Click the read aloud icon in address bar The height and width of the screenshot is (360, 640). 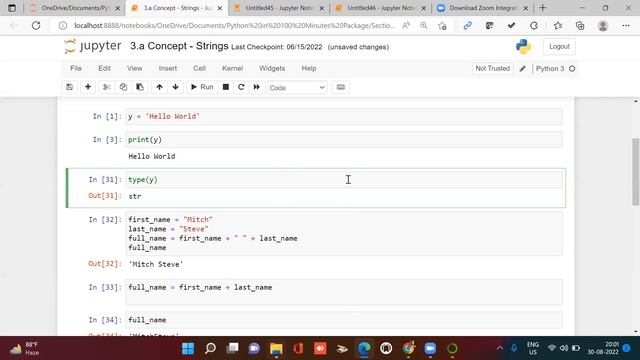pos(406,26)
